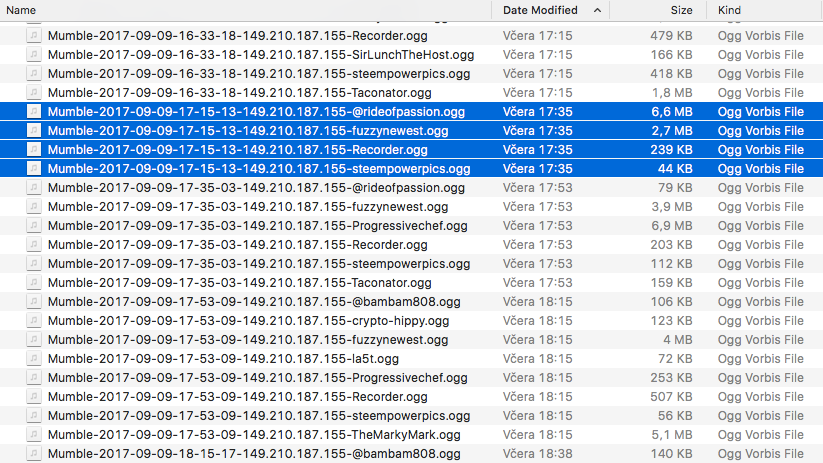Click icon of SirLunchTheHost.ogg file
823x463 pixels.
(x=34, y=55)
